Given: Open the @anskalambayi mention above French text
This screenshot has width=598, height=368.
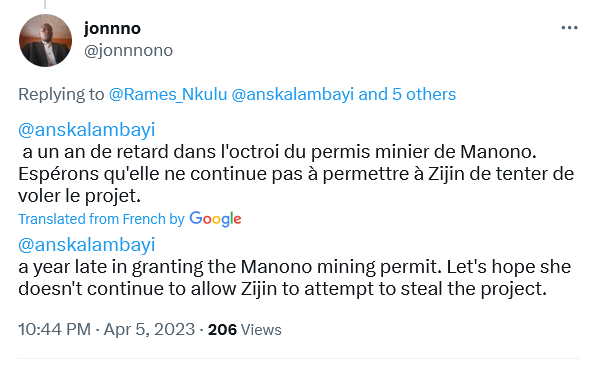Looking at the screenshot, I should click(x=87, y=130).
